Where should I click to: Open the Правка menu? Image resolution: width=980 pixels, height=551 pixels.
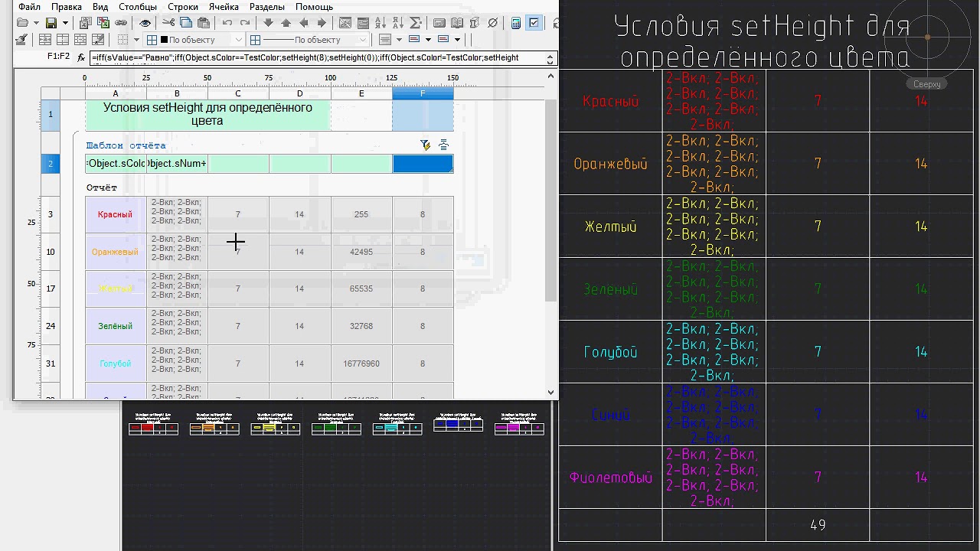click(x=67, y=7)
